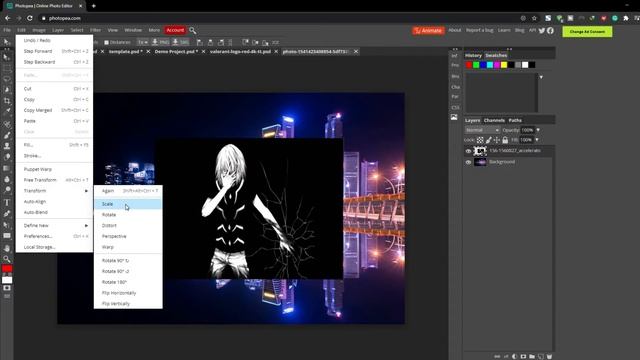Expand Define New submenu
The width and height of the screenshot is (640, 360).
(54, 226)
